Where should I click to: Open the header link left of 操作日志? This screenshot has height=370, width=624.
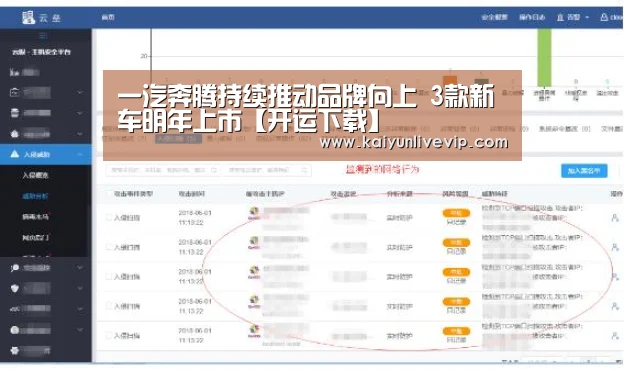point(495,18)
